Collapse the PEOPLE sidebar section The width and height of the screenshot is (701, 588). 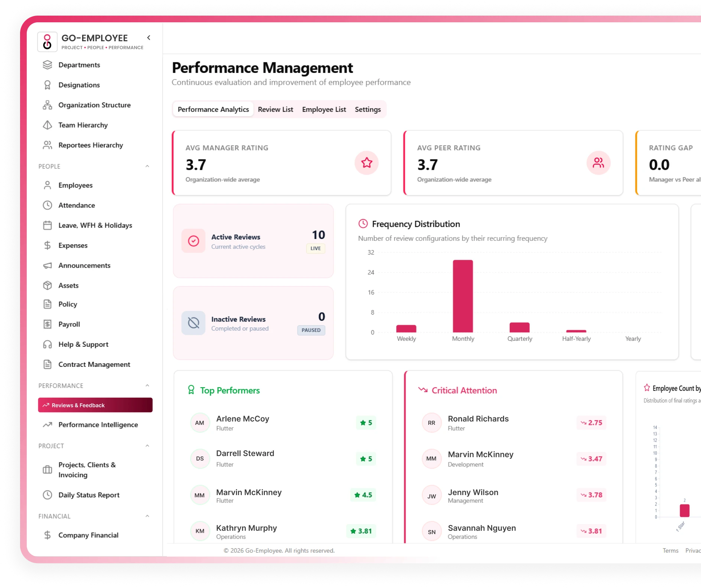(x=147, y=166)
